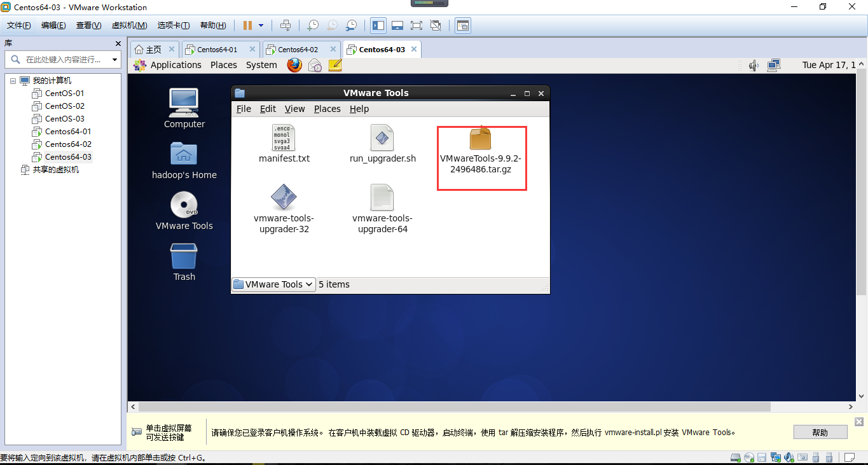This screenshot has width=868, height=465.
Task: Toggle the thumbnail bar view icon
Action: tap(397, 25)
